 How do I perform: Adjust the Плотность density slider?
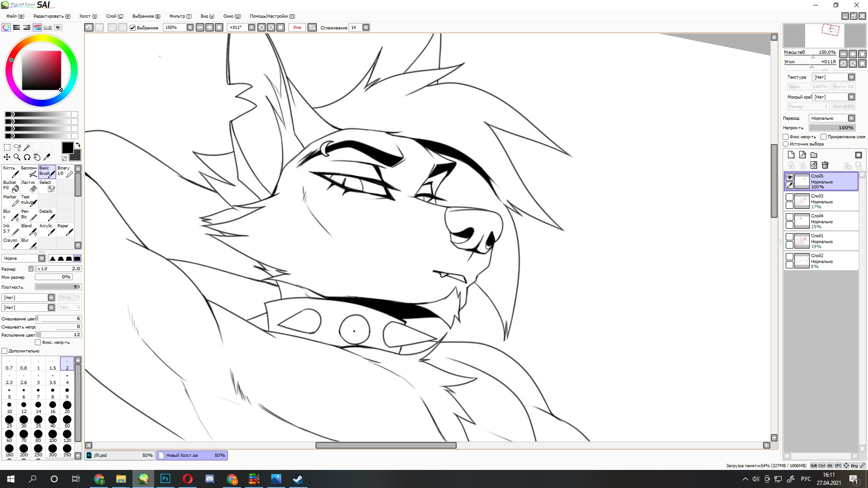coord(58,287)
